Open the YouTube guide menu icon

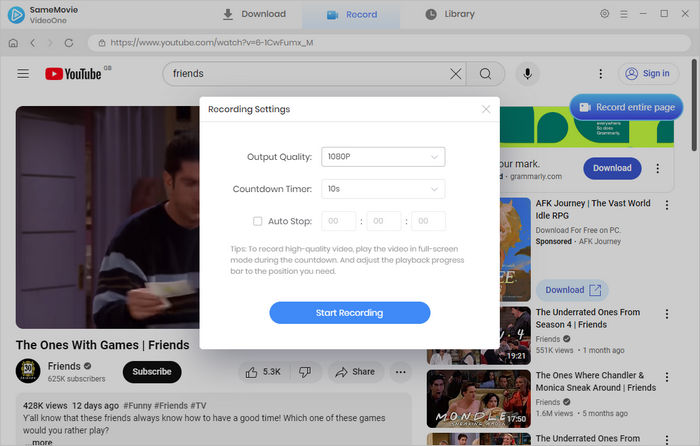(x=23, y=74)
